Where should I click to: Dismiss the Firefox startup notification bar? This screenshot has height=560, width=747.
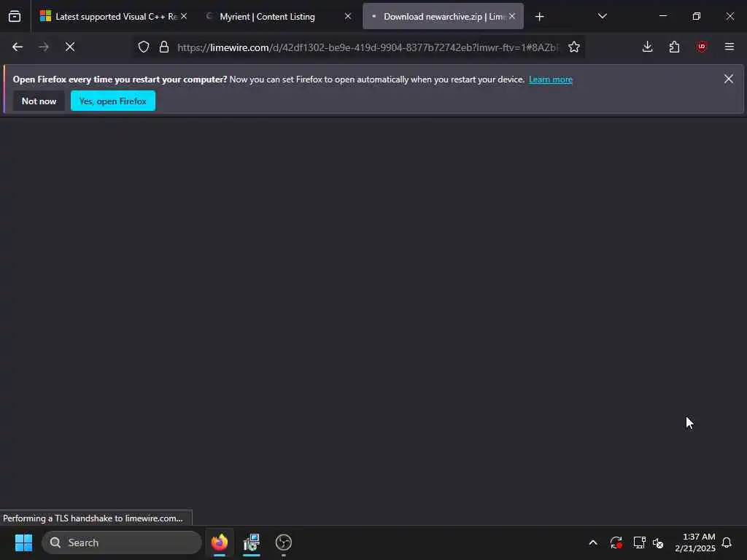(729, 79)
